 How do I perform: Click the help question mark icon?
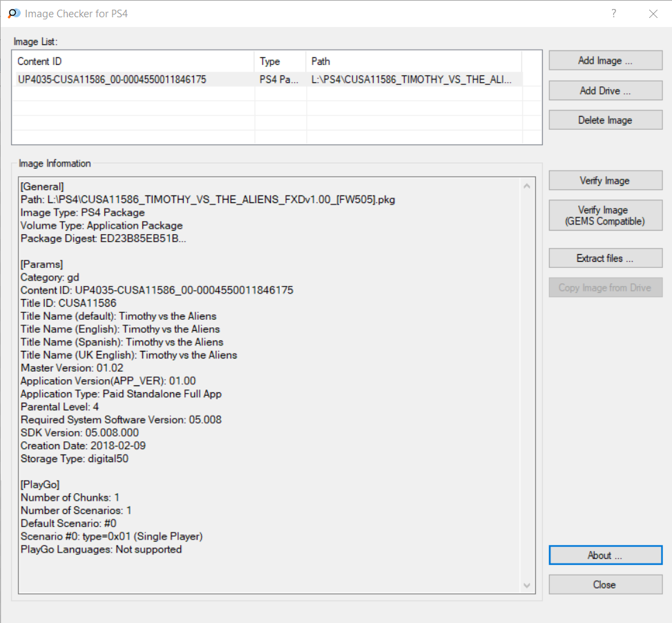click(x=614, y=13)
